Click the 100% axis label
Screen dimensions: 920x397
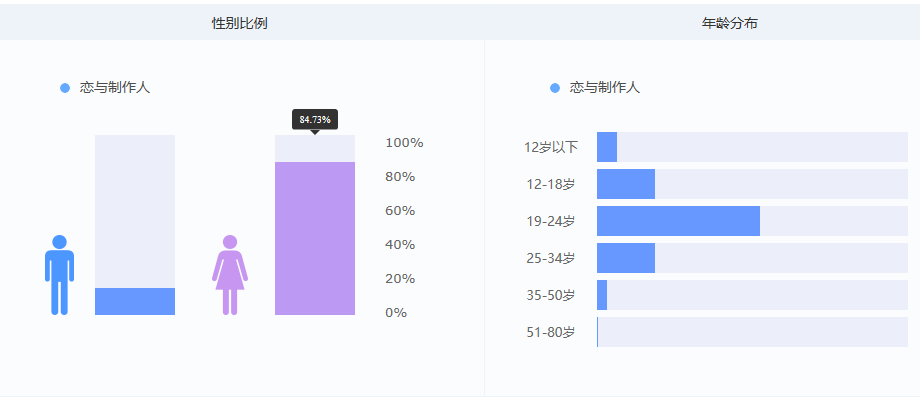coord(404,142)
